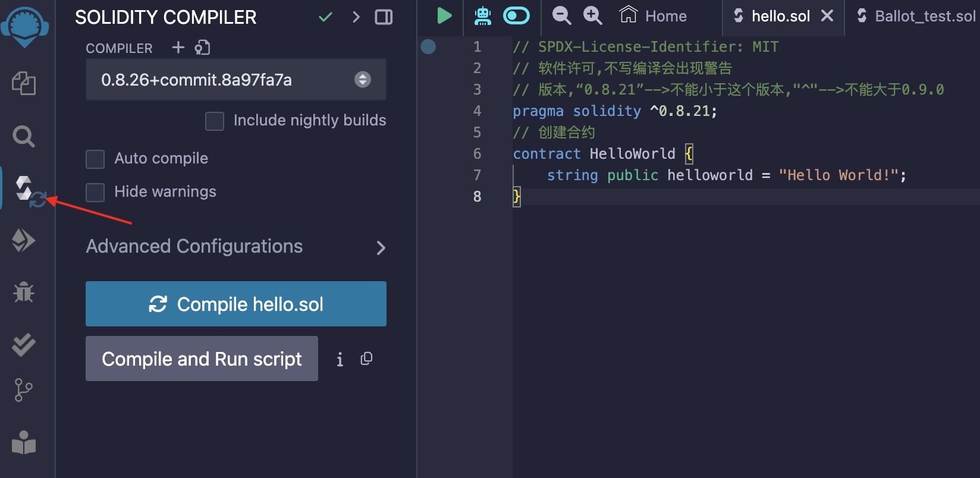The width and height of the screenshot is (980, 478).
Task: Click line number 4 in the gutter
Action: 477,111
